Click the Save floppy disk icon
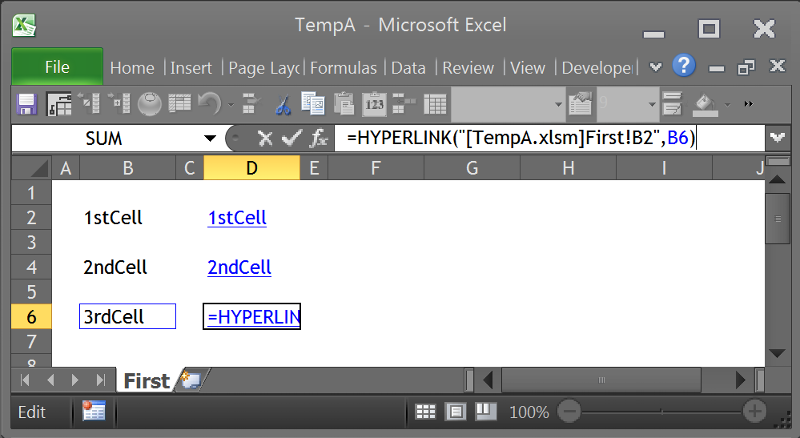This screenshot has width=800, height=438. point(27,105)
